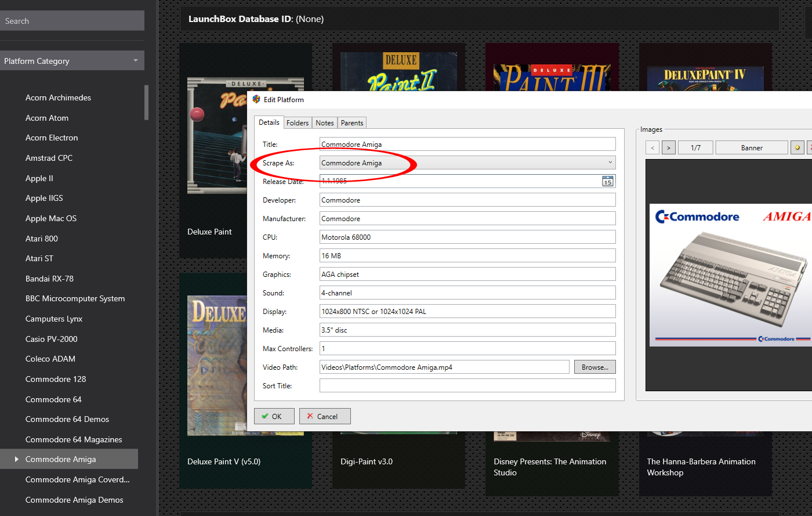
Task: Select the Deluxe Paint game card
Action: click(x=213, y=151)
